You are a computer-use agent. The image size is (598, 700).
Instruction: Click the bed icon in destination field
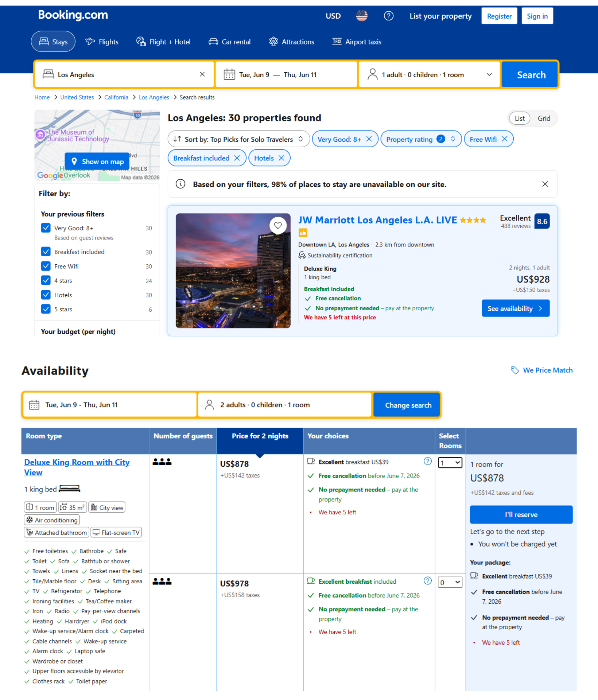tap(48, 74)
